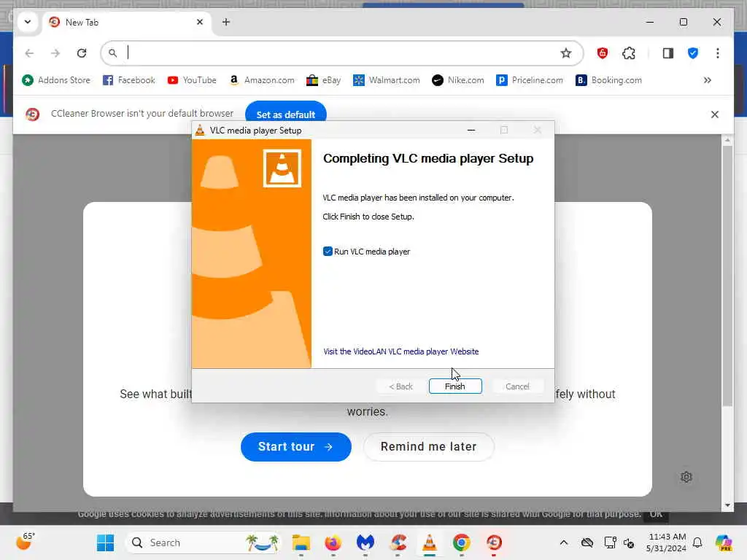Screen dimensions: 747x560
Task: Click the network display tray icon
Action: 610,542
